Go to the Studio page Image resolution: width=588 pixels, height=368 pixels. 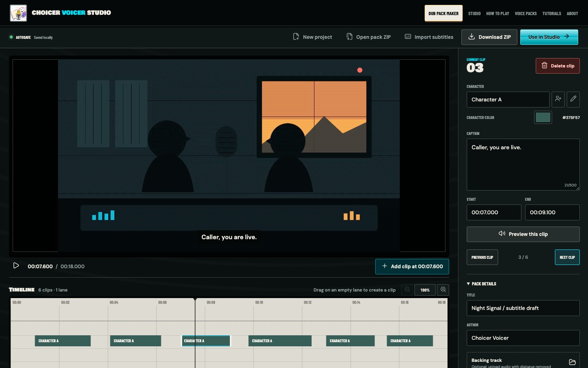(x=474, y=13)
